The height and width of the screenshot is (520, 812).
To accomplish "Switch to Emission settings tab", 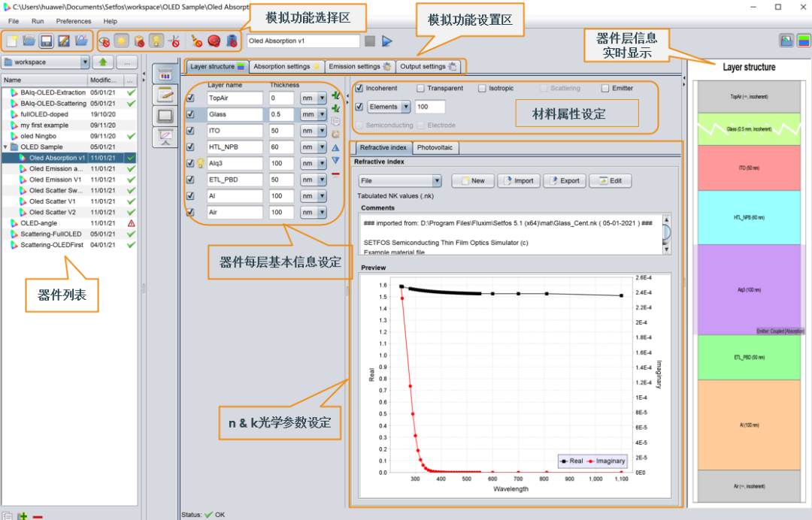I will point(360,66).
